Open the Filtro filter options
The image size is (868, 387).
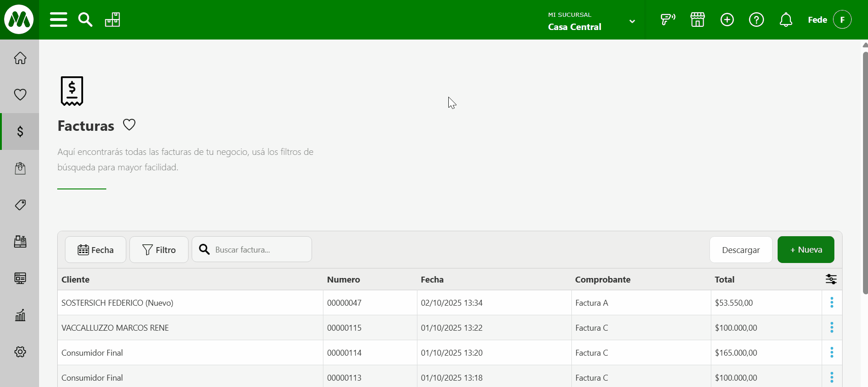coord(159,250)
